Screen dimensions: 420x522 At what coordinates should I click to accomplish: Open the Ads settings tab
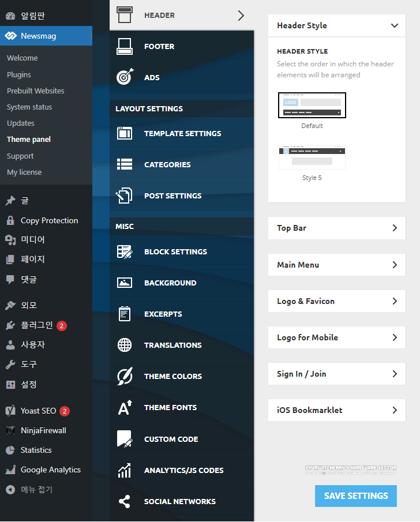click(x=182, y=77)
